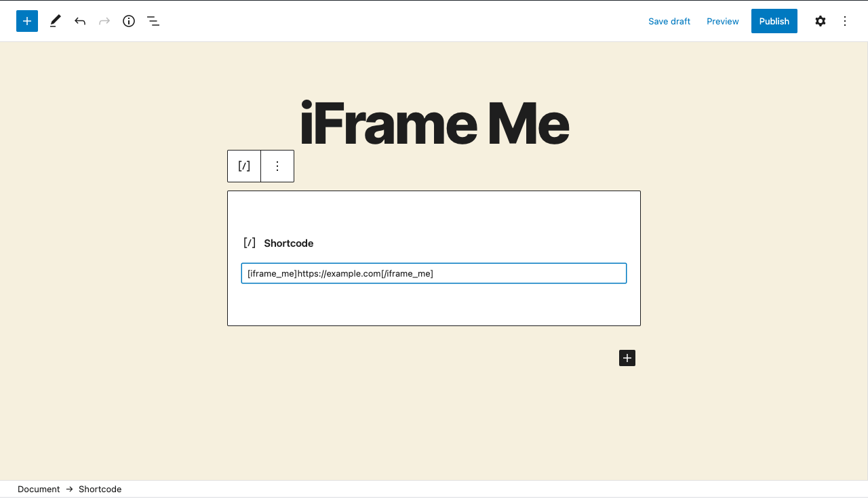Click the Shortcode block type icon in the block toolbar
This screenshot has width=868, height=499.
coord(244,166)
